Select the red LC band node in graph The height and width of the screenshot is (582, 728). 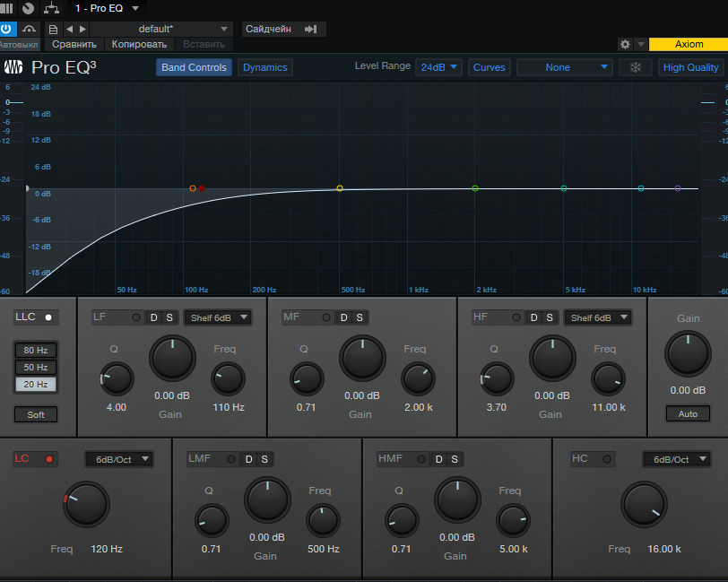tap(202, 188)
